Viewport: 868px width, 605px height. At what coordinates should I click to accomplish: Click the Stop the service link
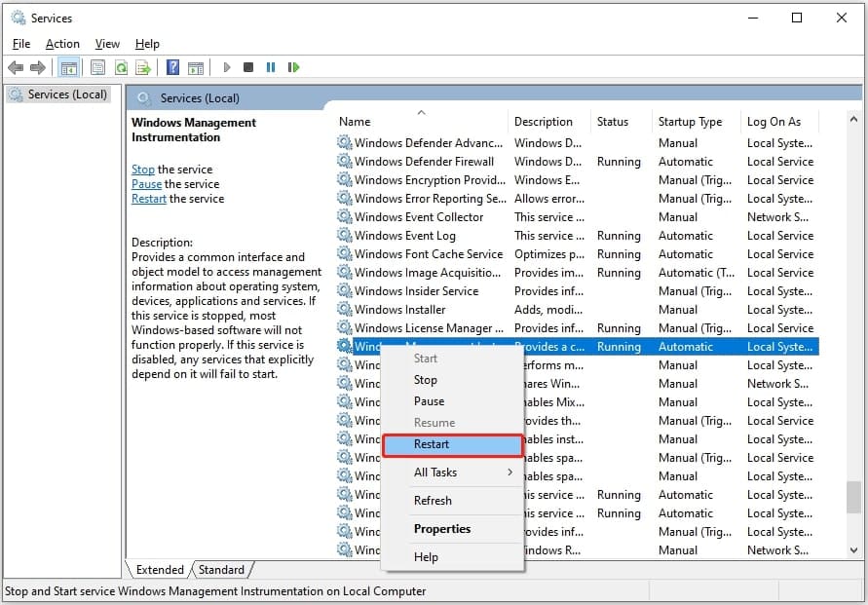click(x=143, y=170)
